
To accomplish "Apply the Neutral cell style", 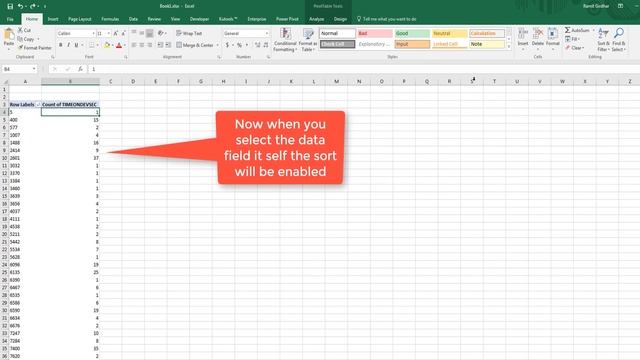I will 449,33.
